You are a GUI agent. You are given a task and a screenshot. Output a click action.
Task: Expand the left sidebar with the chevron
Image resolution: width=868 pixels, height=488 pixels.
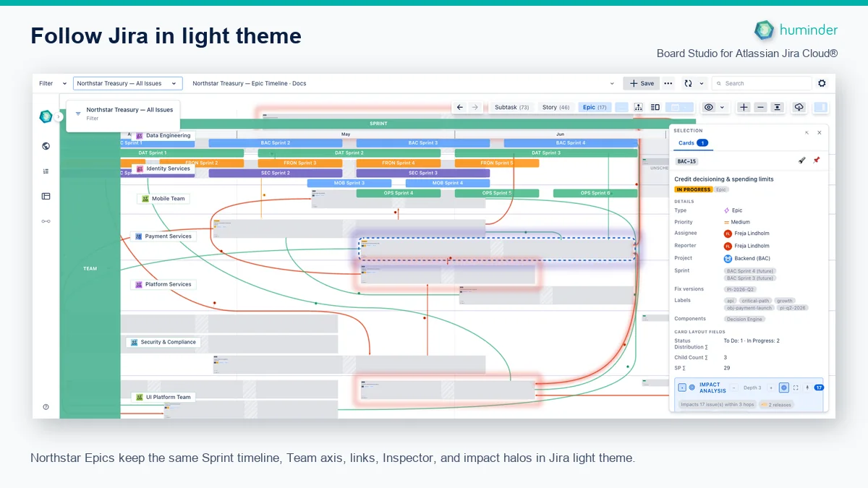point(59,116)
